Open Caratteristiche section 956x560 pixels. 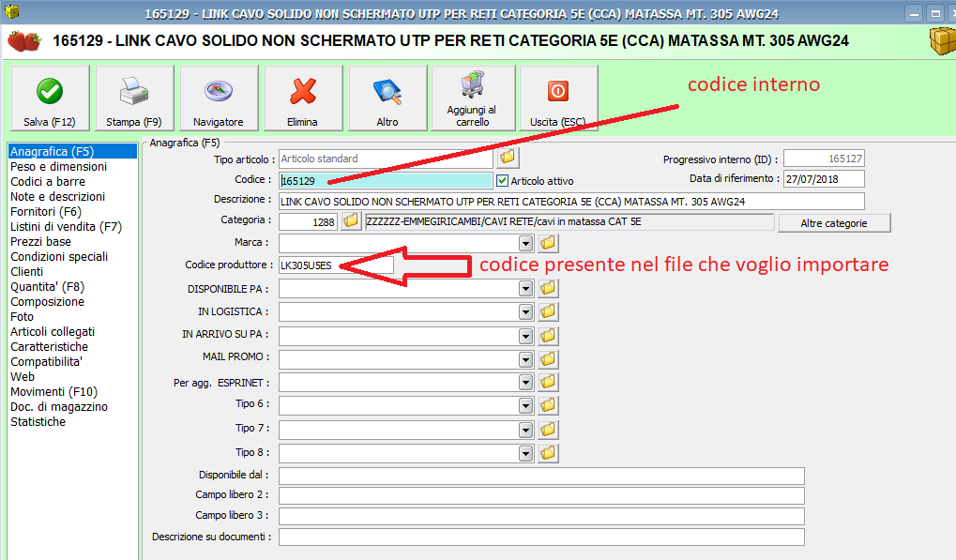[x=50, y=347]
